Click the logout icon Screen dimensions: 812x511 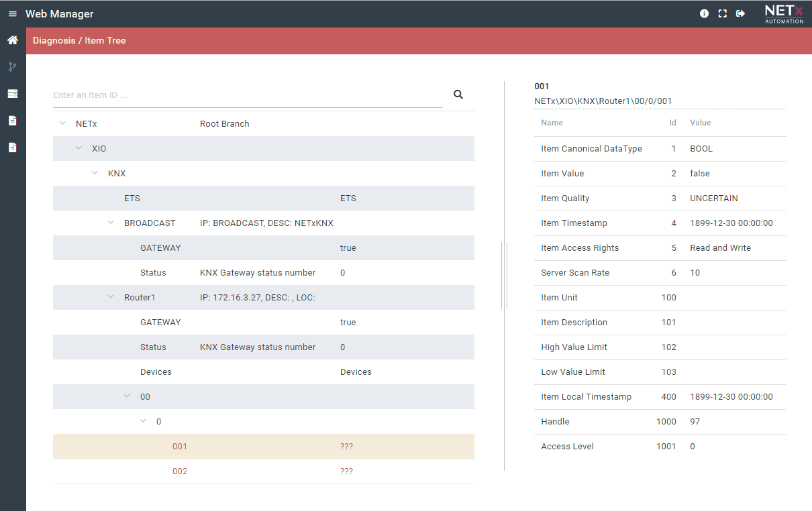click(x=740, y=13)
